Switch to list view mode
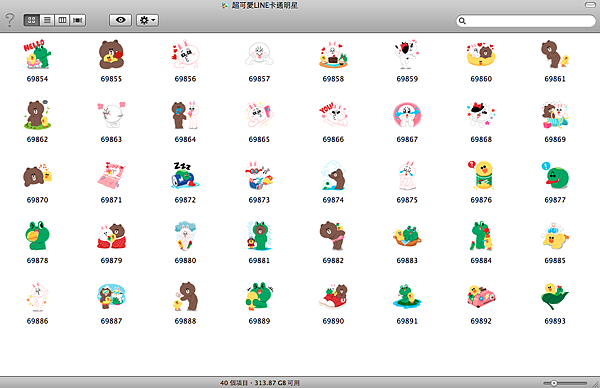Image resolution: width=600 pixels, height=388 pixels. (x=47, y=20)
